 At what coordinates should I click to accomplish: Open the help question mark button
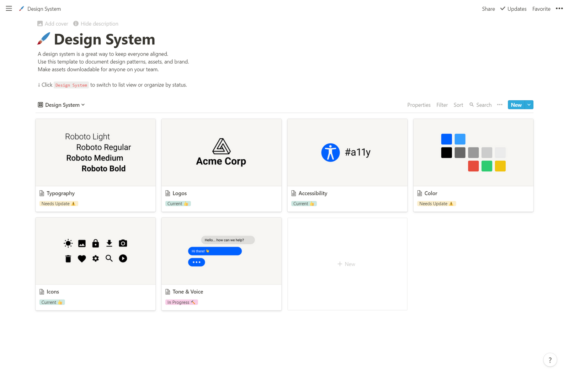pos(550,360)
